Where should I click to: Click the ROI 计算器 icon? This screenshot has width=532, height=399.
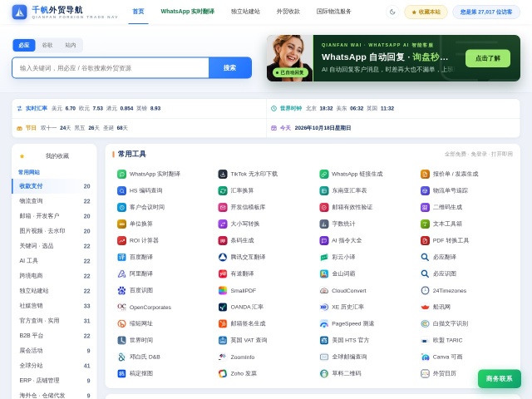[x=121, y=240]
